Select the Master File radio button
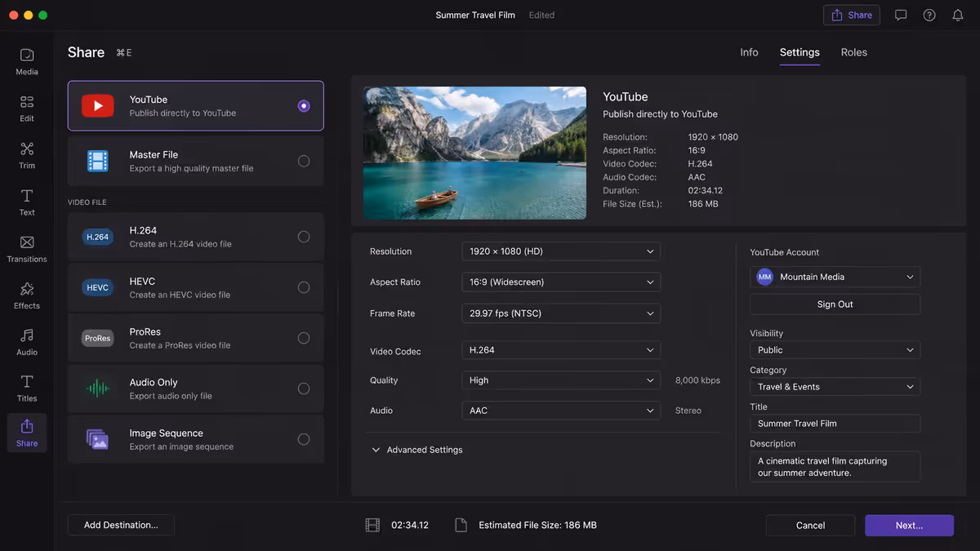The height and width of the screenshot is (551, 980). (304, 161)
